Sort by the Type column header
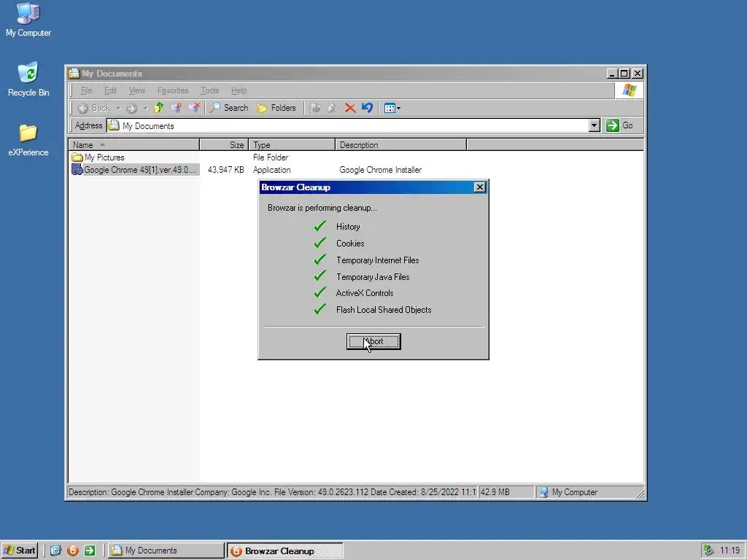This screenshot has width=747, height=560. click(292, 145)
